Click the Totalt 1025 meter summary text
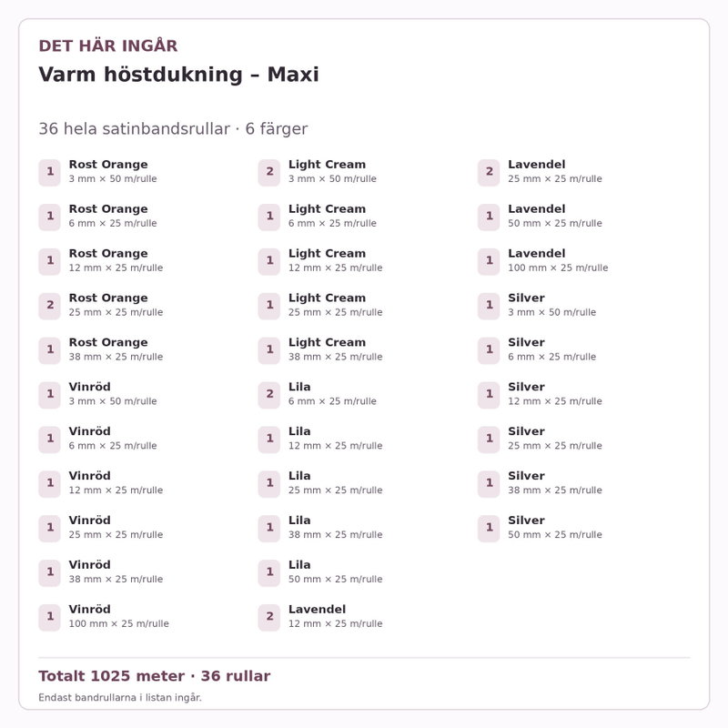 [111, 676]
